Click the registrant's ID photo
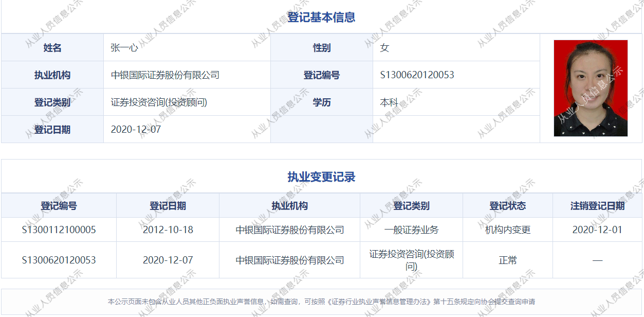 591,88
